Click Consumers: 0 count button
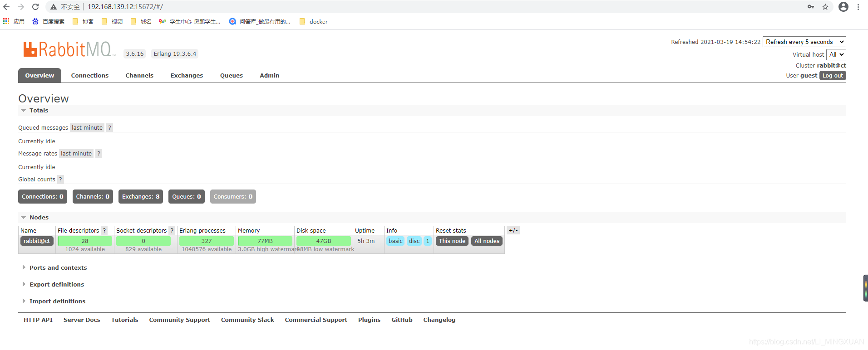Image resolution: width=868 pixels, height=350 pixels. pos(233,196)
